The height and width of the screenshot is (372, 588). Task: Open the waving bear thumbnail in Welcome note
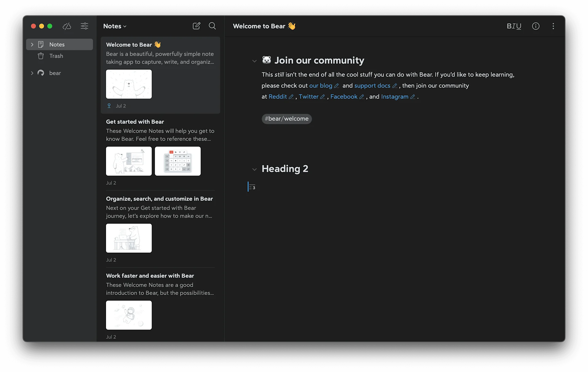tap(129, 84)
